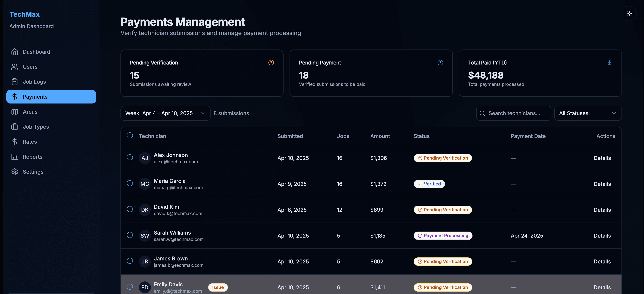
Task: Click the Settings gear in sidebar
Action: click(x=15, y=172)
